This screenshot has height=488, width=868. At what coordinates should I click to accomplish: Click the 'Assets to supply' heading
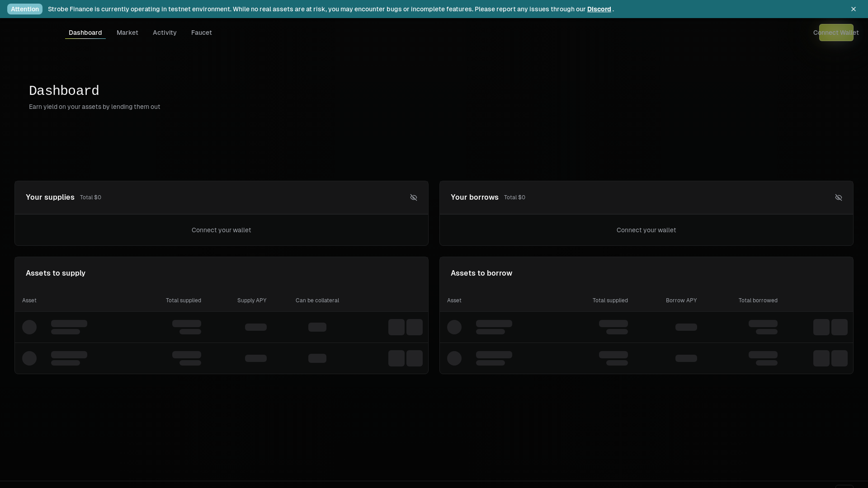point(56,273)
